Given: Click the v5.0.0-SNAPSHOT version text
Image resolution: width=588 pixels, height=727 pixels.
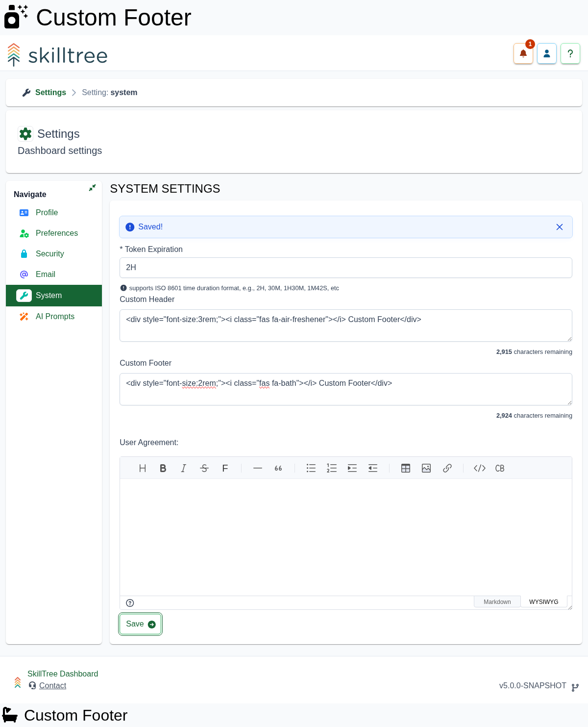Looking at the screenshot, I should (533, 685).
